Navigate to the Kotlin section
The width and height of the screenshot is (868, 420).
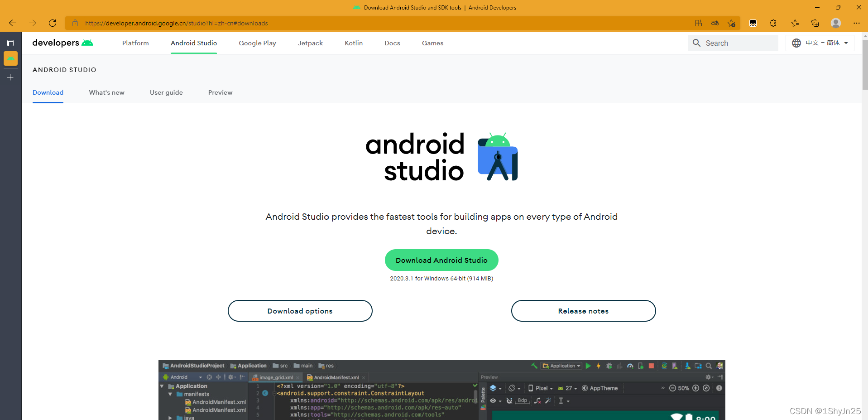pyautogui.click(x=354, y=43)
